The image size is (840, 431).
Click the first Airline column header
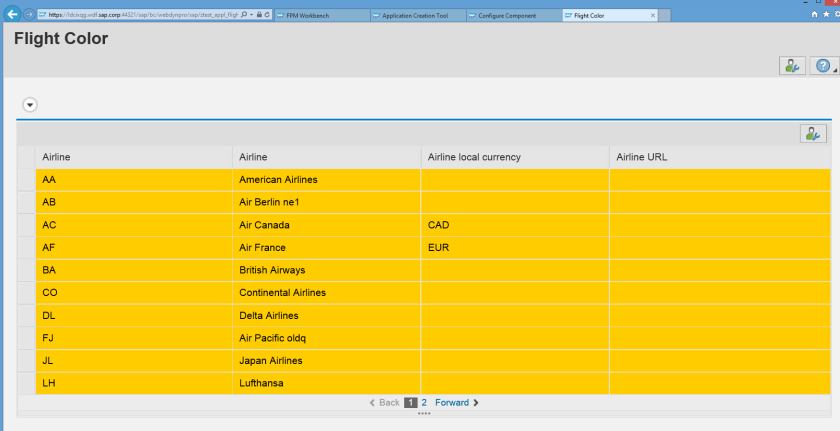pyautogui.click(x=134, y=157)
